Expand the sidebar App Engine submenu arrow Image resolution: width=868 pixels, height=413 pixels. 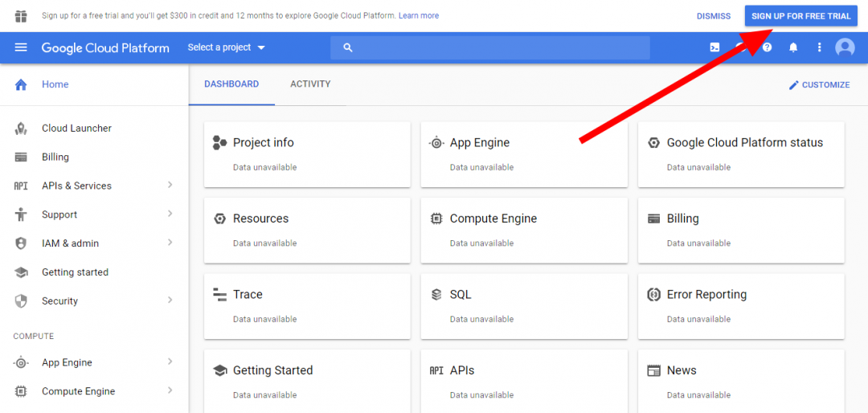pos(170,362)
